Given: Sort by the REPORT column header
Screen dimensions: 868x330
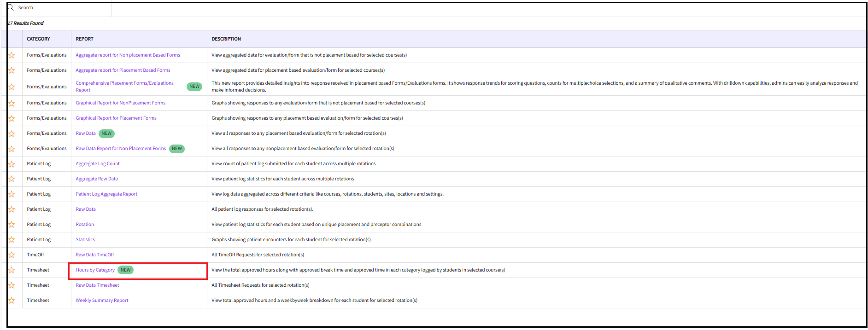Looking at the screenshot, I should 84,39.
